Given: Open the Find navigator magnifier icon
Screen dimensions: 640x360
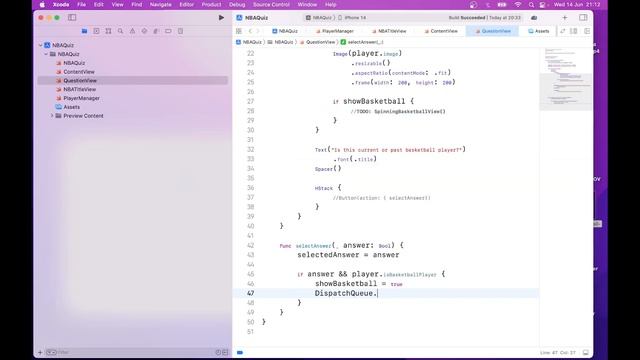Looking at the screenshot, I should pos(120,31).
